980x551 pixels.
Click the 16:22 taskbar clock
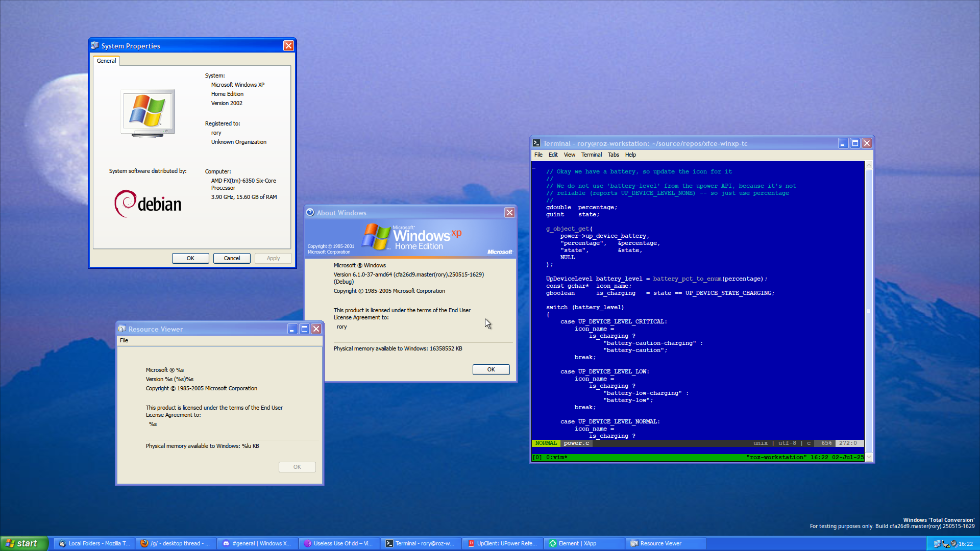click(966, 544)
